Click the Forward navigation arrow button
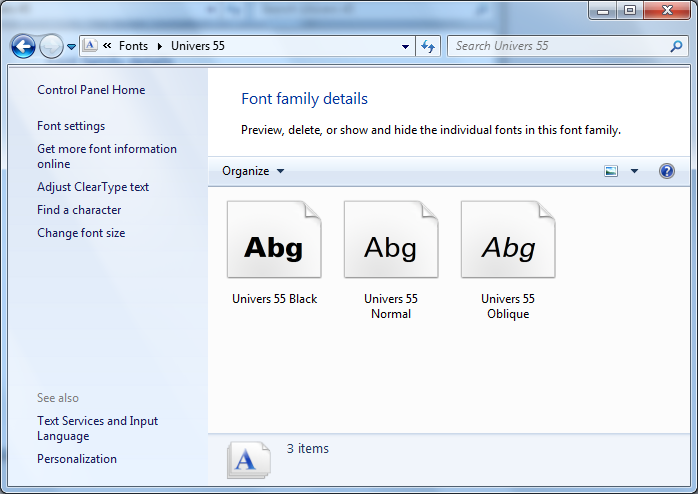Viewport: 698px width, 494px height. (51, 46)
